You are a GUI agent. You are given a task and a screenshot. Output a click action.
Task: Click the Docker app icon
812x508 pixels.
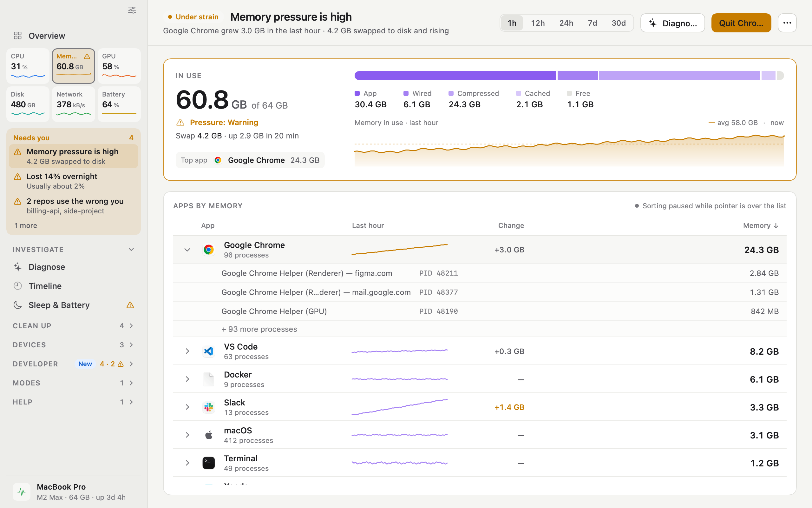208,379
